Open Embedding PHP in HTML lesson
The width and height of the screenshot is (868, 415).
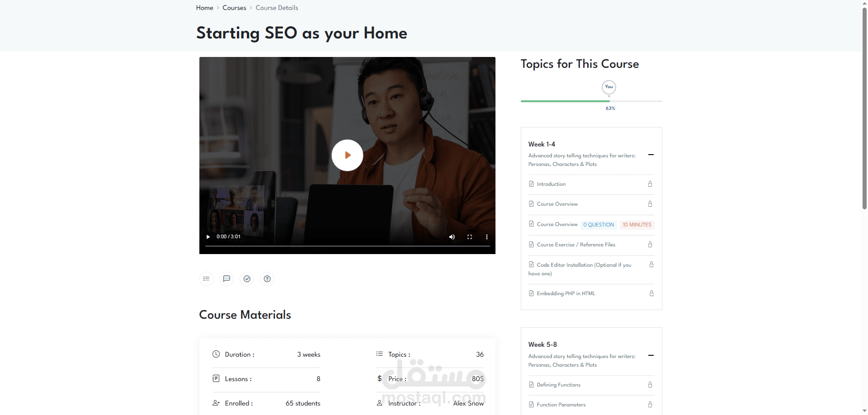point(566,293)
